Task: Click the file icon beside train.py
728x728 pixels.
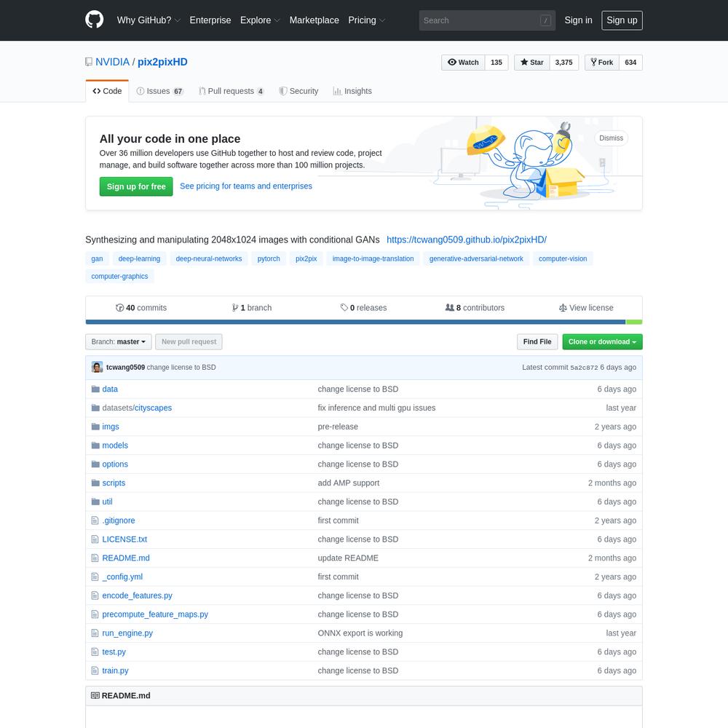Action: click(x=95, y=670)
